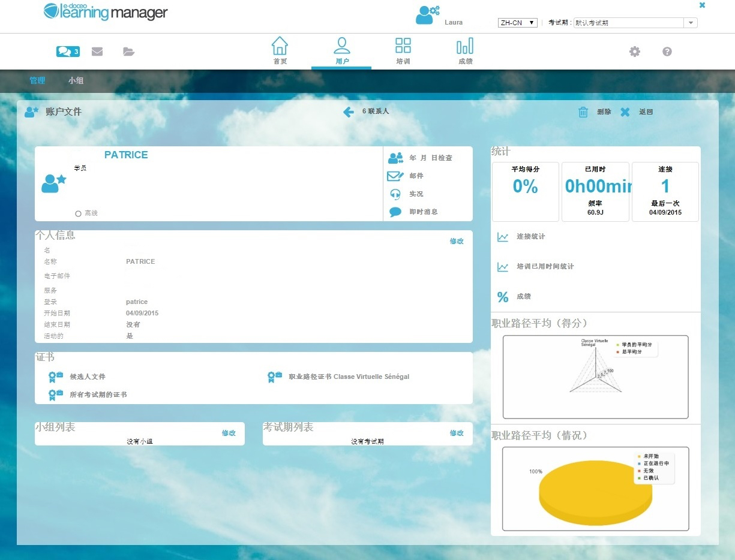Image resolution: width=735 pixels, height=560 pixels.
Task: Switch to the 成绩 tab
Action: pyautogui.click(x=465, y=51)
